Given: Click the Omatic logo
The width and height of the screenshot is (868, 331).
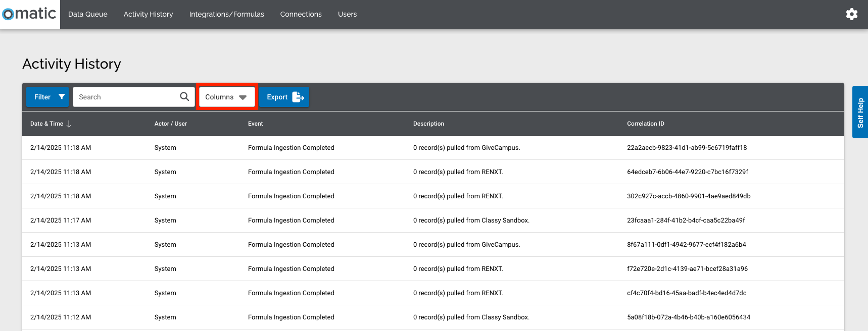Looking at the screenshot, I should pos(29,14).
